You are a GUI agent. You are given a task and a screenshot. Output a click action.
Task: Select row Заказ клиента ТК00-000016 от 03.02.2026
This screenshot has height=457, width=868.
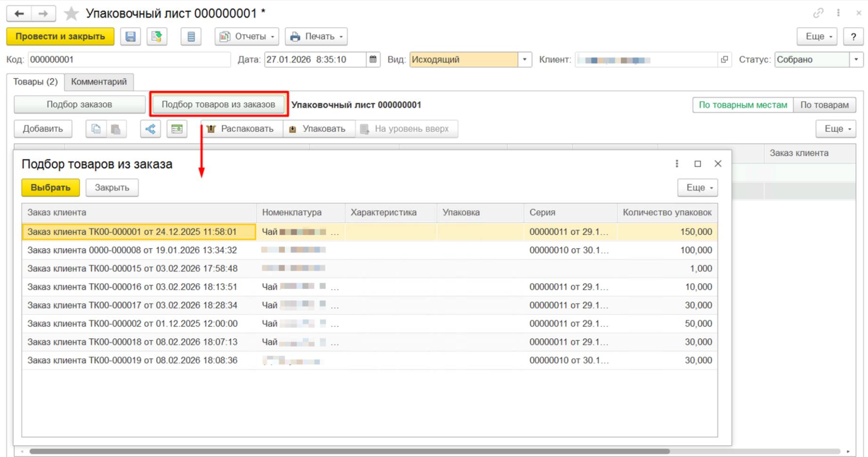[370, 287]
